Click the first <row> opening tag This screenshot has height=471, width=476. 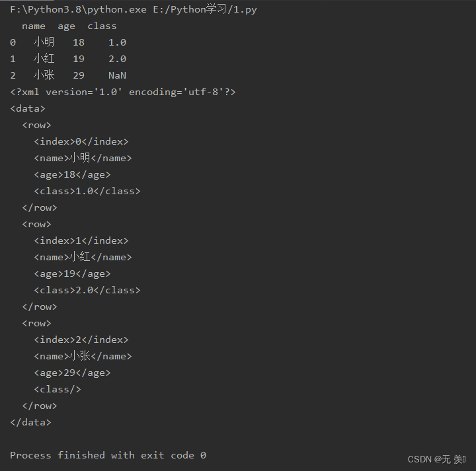tap(37, 125)
